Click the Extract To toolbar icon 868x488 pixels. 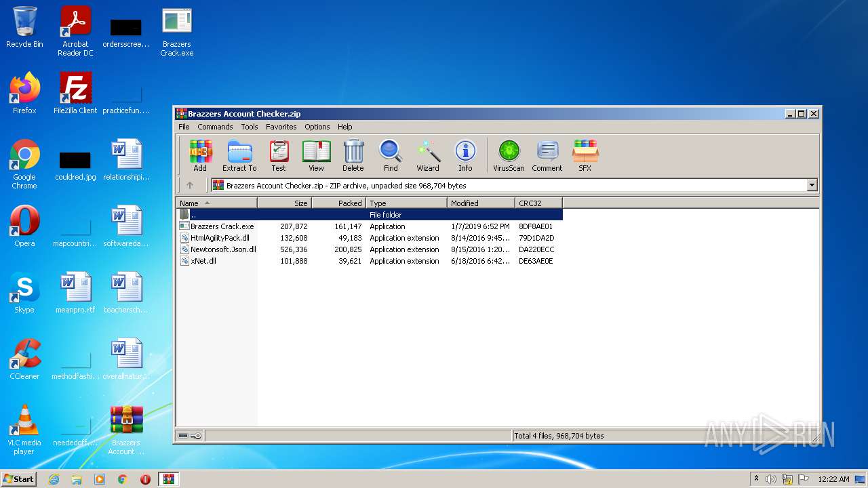[239, 156]
